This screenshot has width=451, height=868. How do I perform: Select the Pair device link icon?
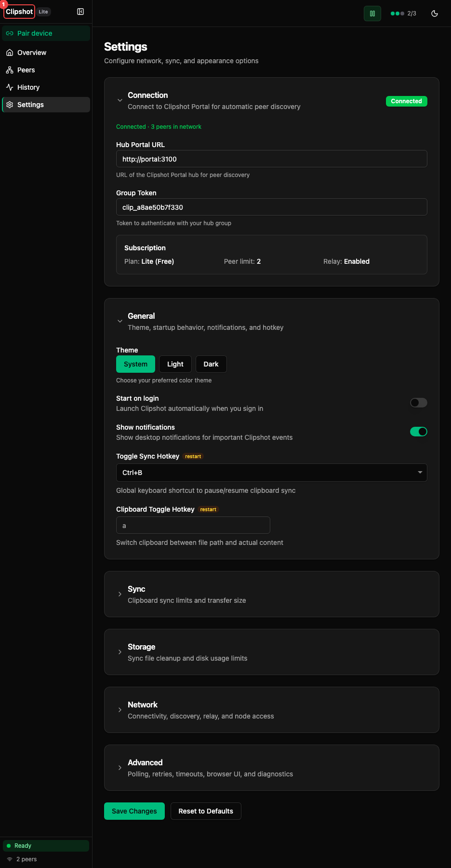(10, 33)
